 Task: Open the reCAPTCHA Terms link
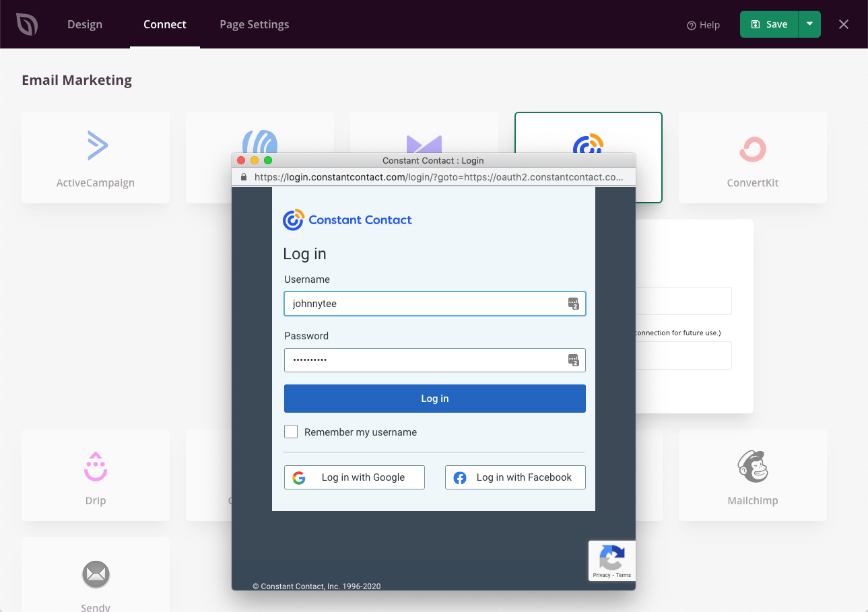(x=624, y=575)
